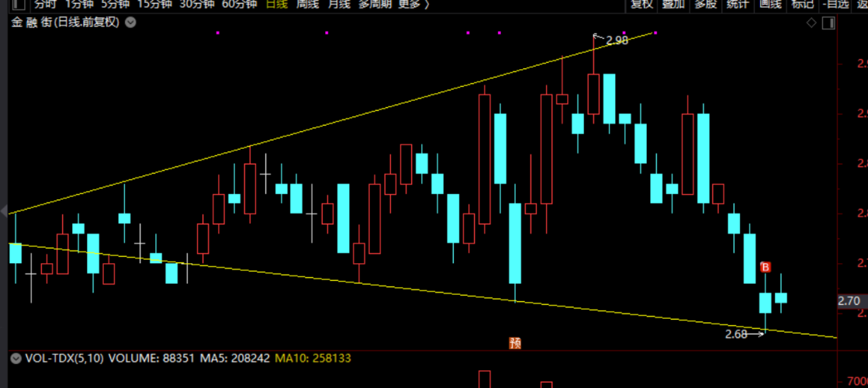Screen dimensions: 868x388
Task: Switch to the 分时 intraday view
Action: [46, 5]
